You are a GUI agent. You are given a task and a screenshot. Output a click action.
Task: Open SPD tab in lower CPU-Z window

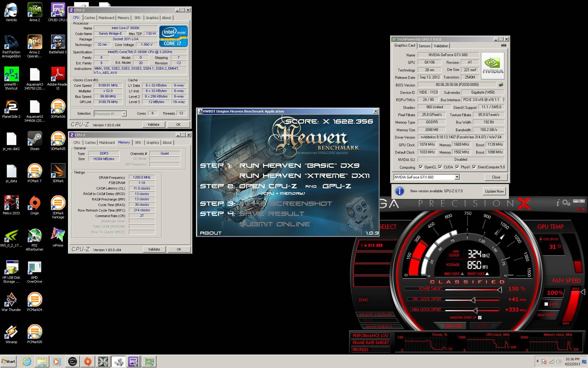pos(138,143)
